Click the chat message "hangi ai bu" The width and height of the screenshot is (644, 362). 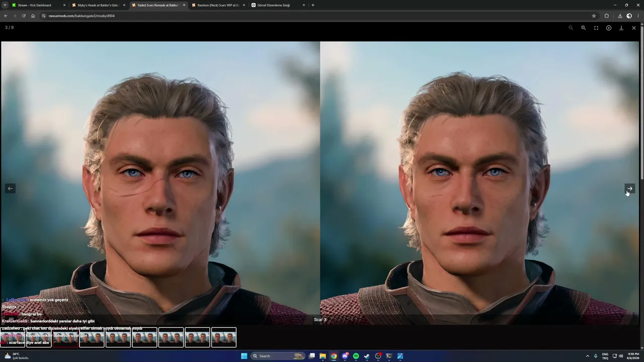point(31,314)
